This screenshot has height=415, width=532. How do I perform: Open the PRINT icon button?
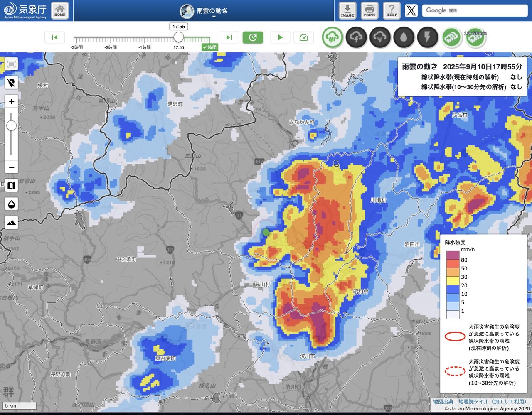[369, 10]
